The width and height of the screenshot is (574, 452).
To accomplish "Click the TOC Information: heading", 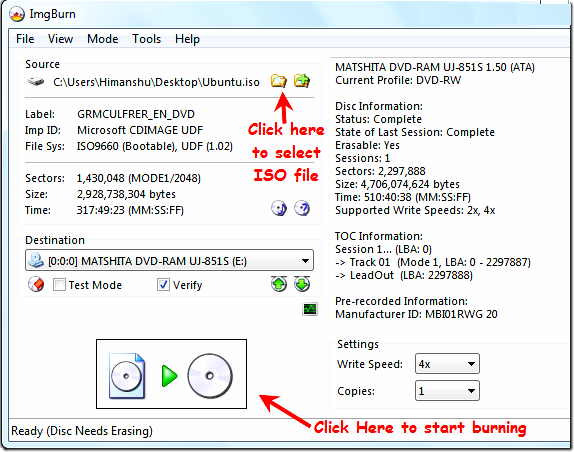I will point(379,236).
